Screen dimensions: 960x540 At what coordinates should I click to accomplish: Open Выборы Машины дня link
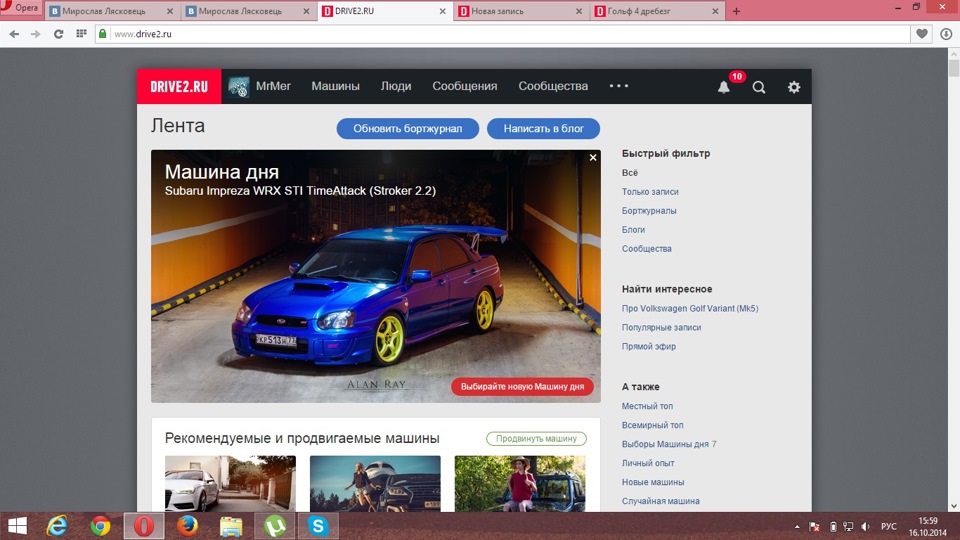(666, 444)
